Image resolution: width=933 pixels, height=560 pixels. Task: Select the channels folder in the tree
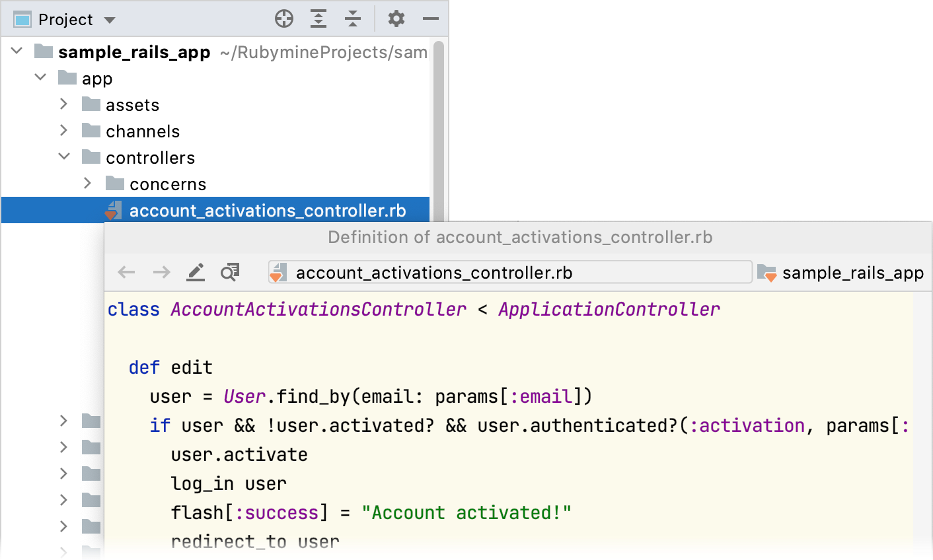(143, 131)
